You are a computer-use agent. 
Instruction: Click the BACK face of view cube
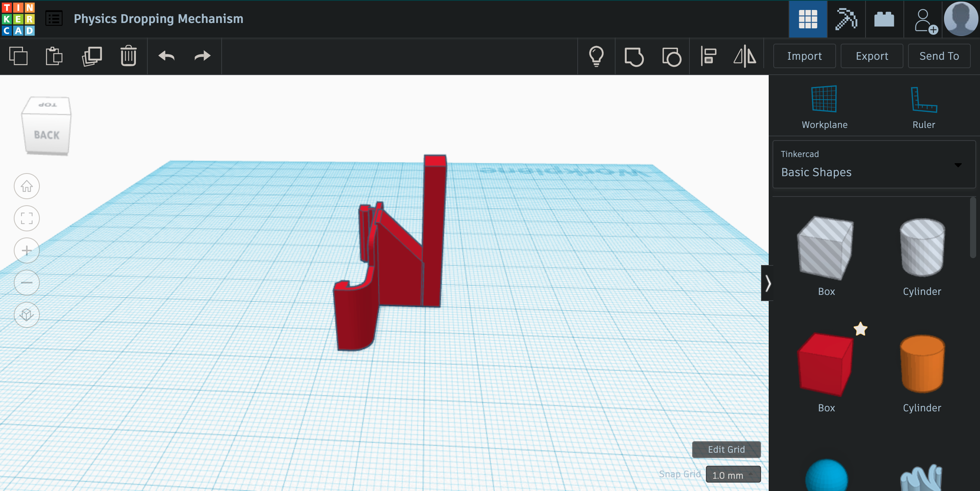coord(47,135)
